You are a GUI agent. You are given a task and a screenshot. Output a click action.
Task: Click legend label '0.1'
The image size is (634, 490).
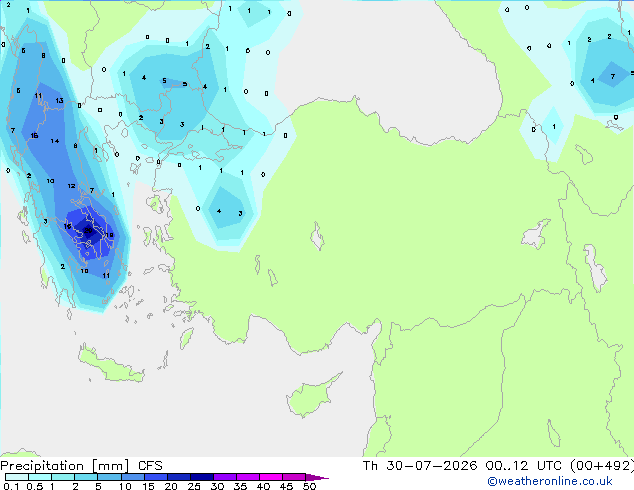tap(11, 486)
